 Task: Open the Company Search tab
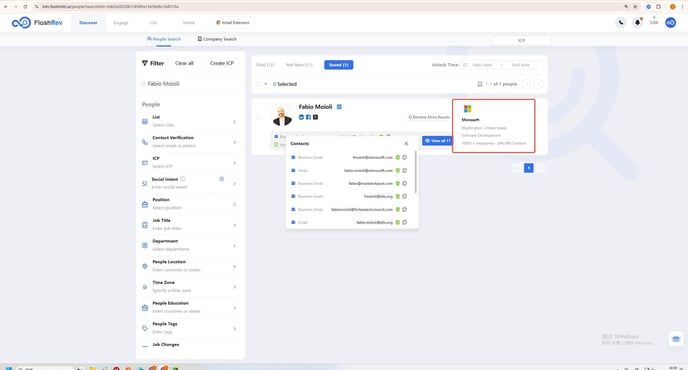[x=217, y=39]
